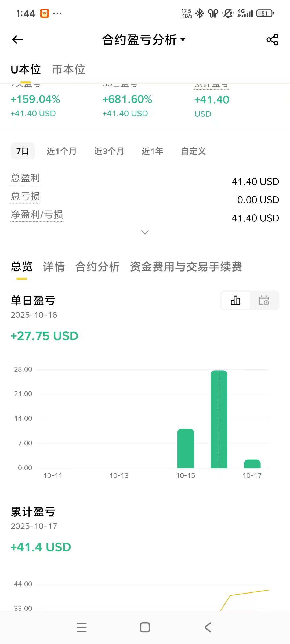Select the 近1个月 time range
Image resolution: width=290 pixels, height=644 pixels.
coord(61,151)
